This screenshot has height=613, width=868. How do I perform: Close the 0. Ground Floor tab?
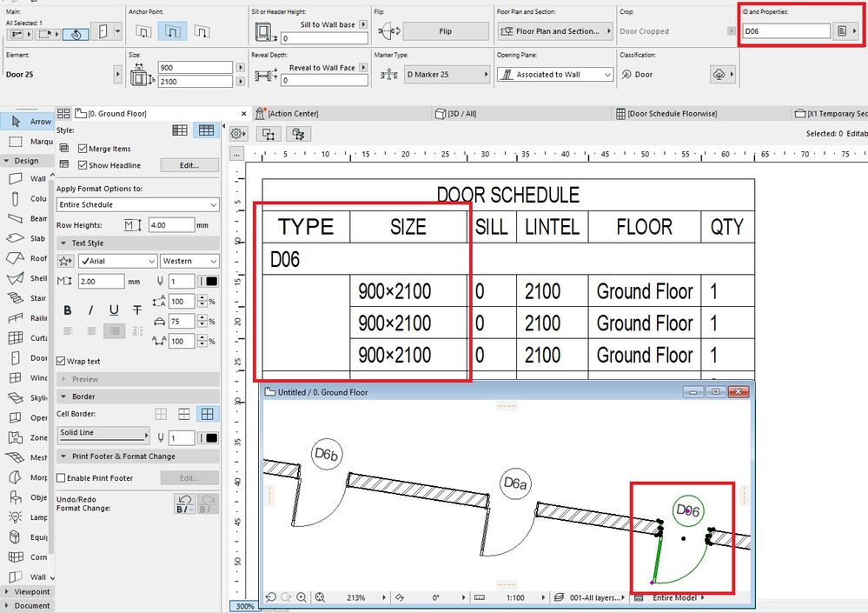pyautogui.click(x=243, y=114)
